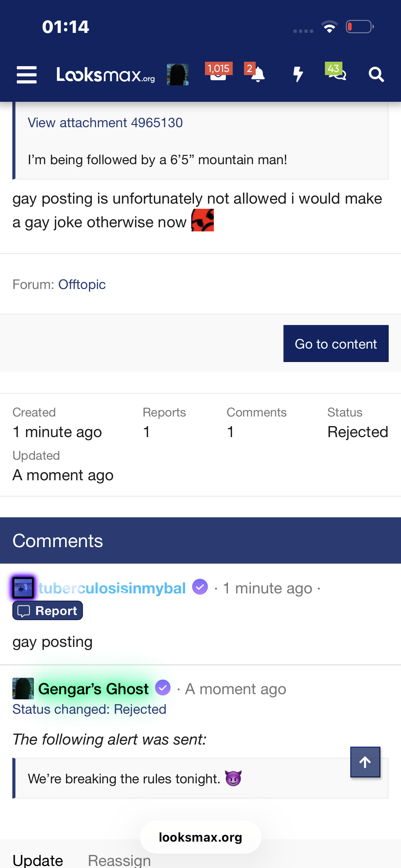
Task: Open the hamburger navigation menu
Action: click(27, 75)
